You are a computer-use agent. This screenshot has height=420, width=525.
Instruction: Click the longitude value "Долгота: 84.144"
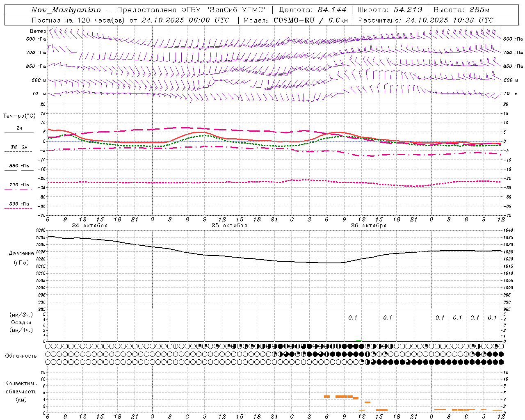tap(313, 10)
